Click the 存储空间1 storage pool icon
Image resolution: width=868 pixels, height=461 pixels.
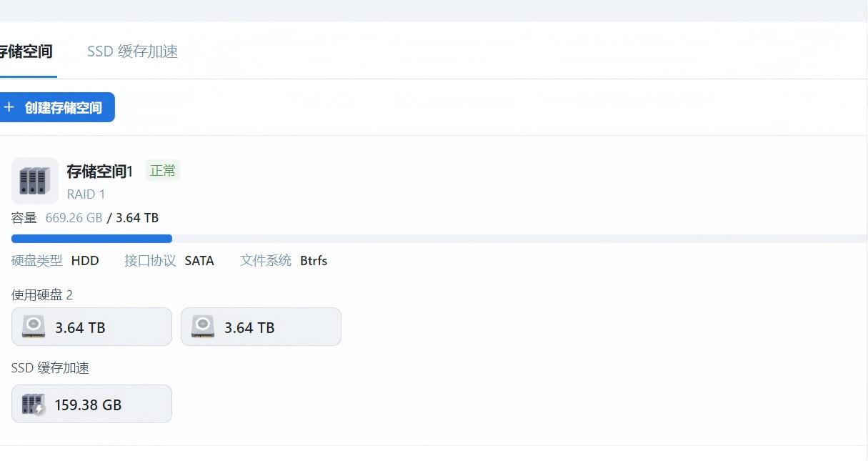click(x=34, y=181)
